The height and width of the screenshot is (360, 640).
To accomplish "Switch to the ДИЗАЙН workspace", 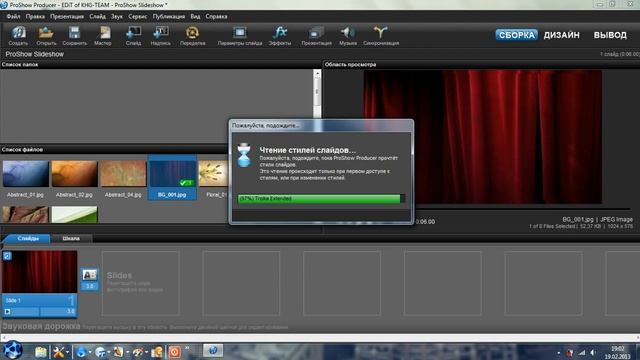I will [x=561, y=35].
